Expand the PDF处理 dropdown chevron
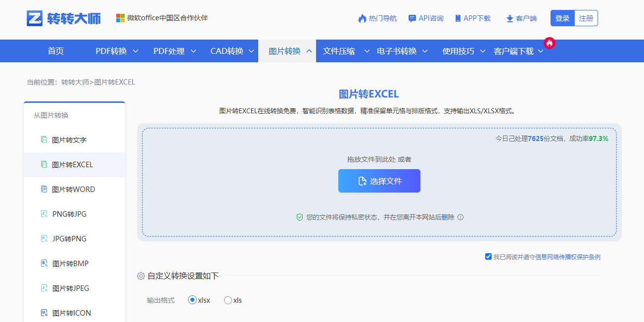The width and height of the screenshot is (644, 322). (193, 51)
